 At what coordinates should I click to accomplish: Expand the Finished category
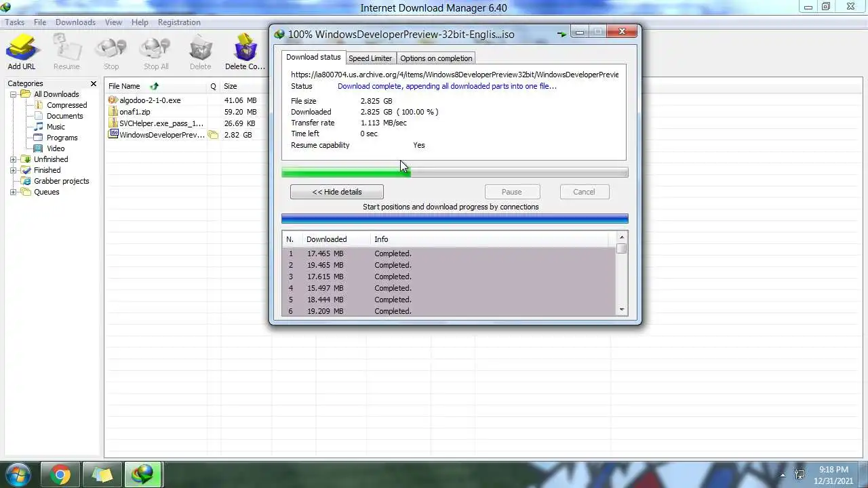coord(13,170)
